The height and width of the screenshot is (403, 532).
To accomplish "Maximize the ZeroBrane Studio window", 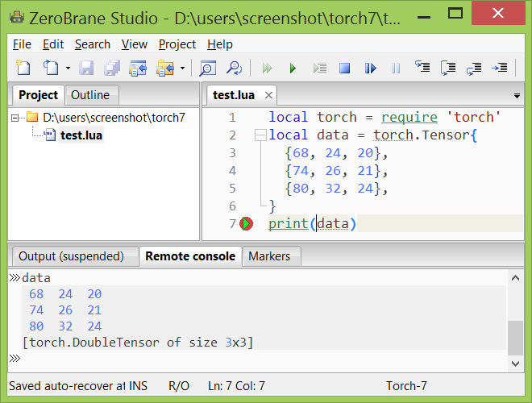I will tap(455, 14).
